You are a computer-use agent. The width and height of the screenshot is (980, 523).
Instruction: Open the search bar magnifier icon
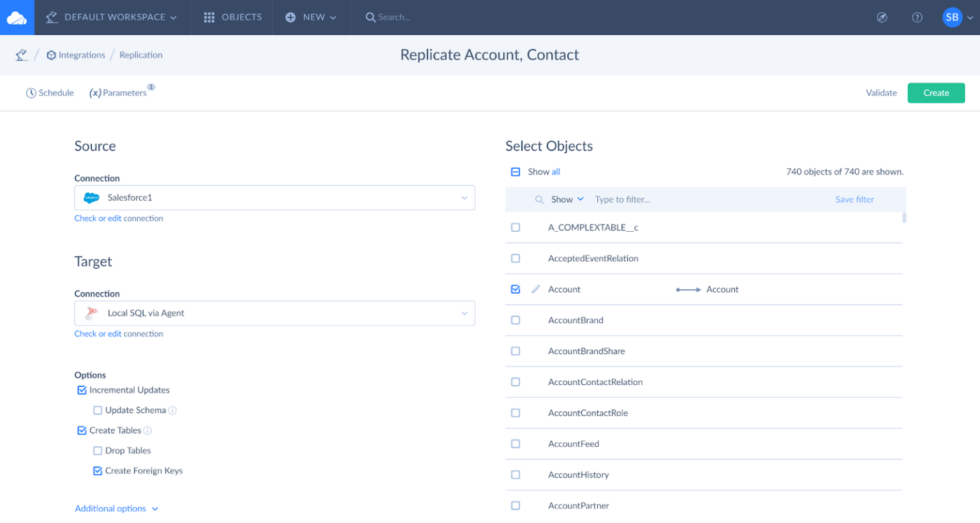[x=371, y=17]
